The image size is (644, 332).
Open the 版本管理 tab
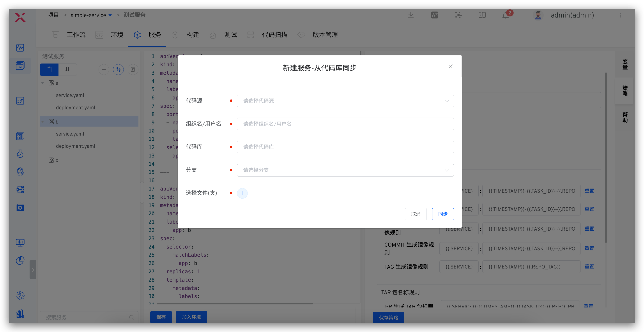(x=317, y=35)
